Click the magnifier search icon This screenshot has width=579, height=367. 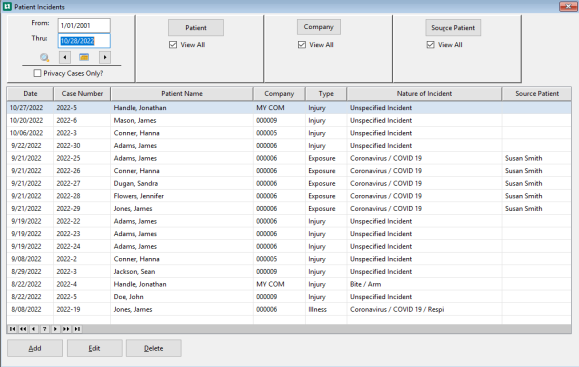pyautogui.click(x=45, y=58)
